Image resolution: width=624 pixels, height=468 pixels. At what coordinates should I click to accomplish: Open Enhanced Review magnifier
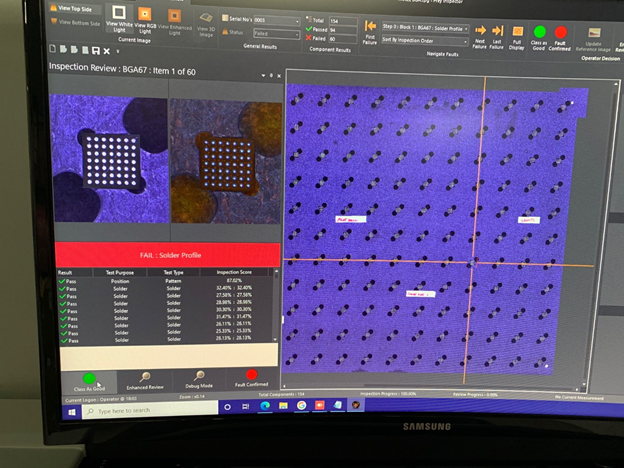[146, 379]
